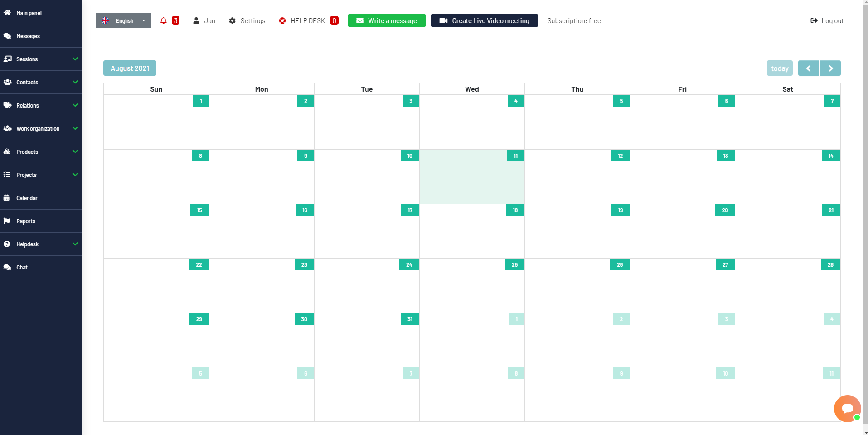The width and height of the screenshot is (868, 435).
Task: Open the HELP DESK icon
Action: click(282, 20)
